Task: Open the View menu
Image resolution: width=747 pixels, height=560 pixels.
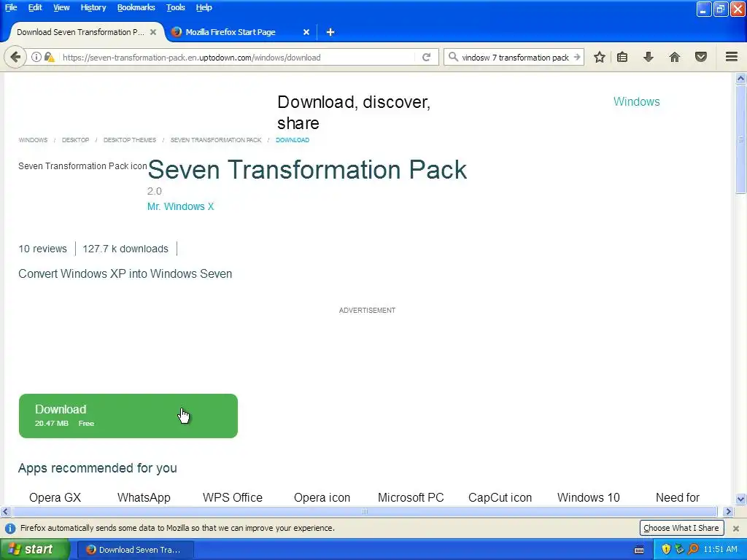Action: click(61, 7)
